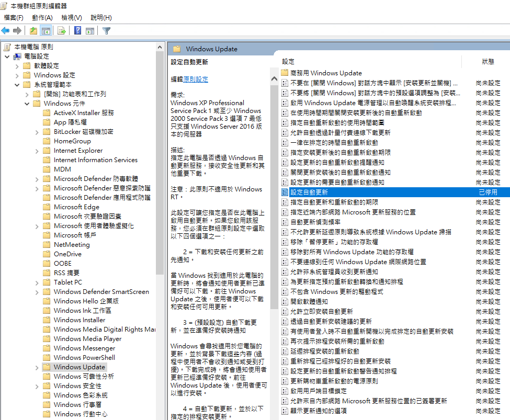The width and height of the screenshot is (510, 420).
Task: Click the 已停用 status of 設定自動更新
Action: [488, 192]
